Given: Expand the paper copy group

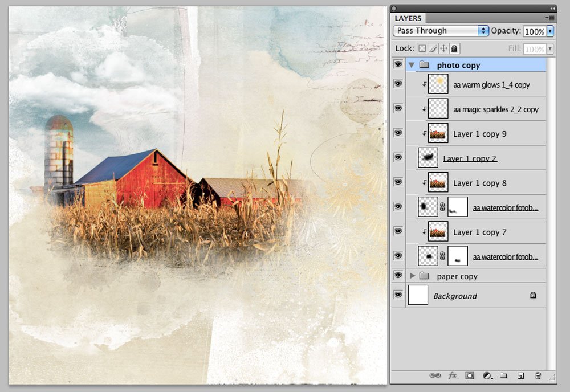Looking at the screenshot, I should point(412,276).
